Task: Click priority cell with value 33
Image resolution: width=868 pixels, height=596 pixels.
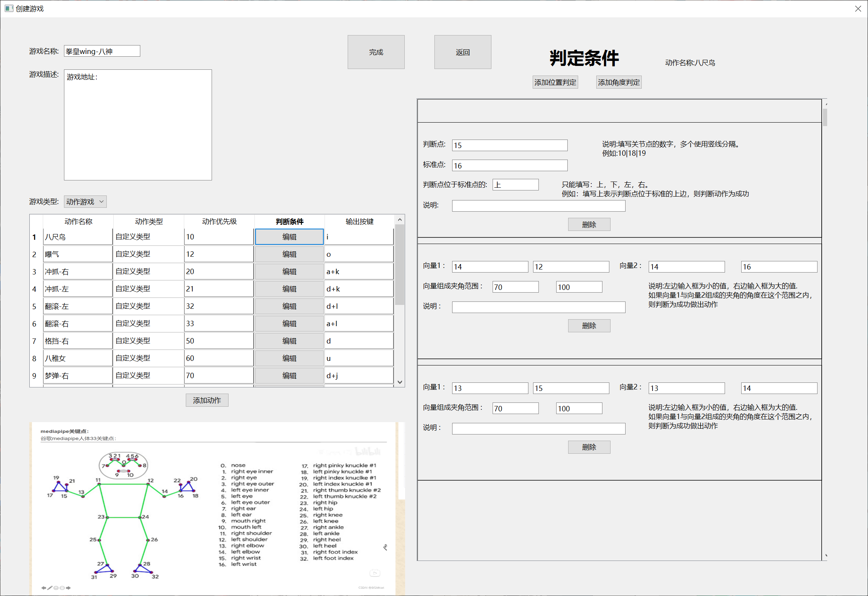Action: pyautogui.click(x=219, y=323)
